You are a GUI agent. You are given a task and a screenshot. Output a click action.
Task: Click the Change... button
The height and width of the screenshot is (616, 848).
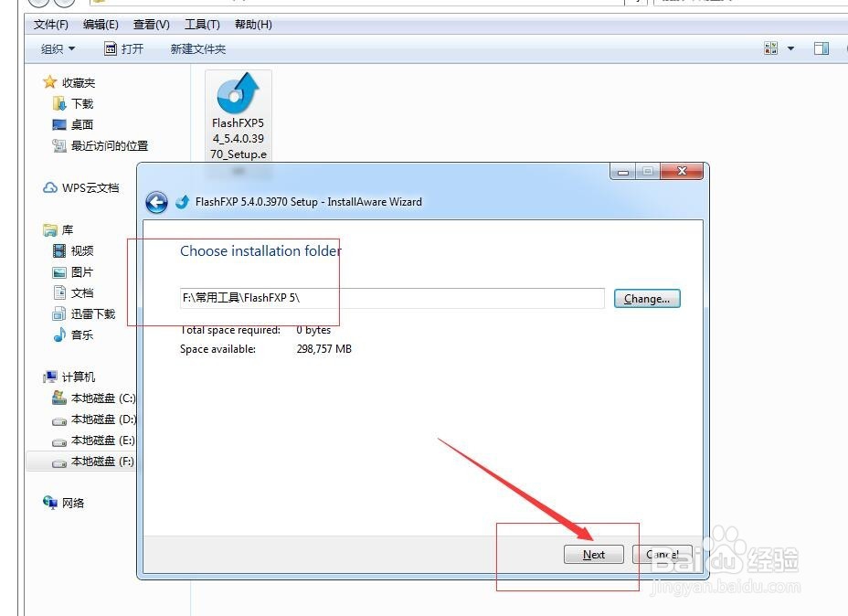click(647, 299)
